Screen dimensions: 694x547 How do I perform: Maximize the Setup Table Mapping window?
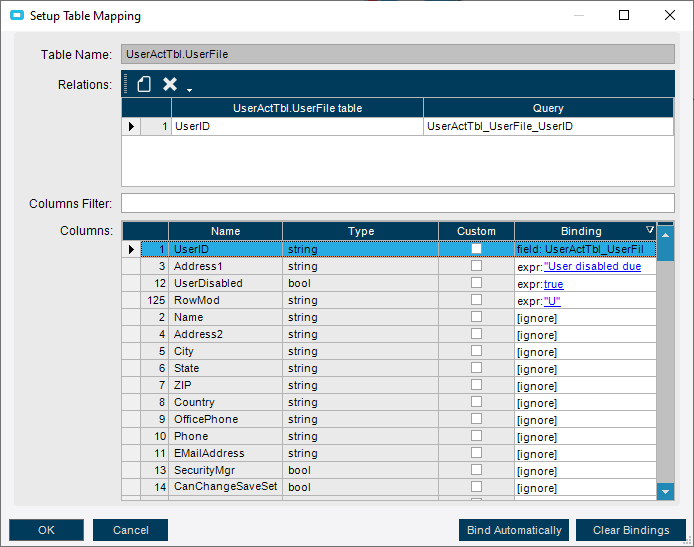click(x=624, y=15)
